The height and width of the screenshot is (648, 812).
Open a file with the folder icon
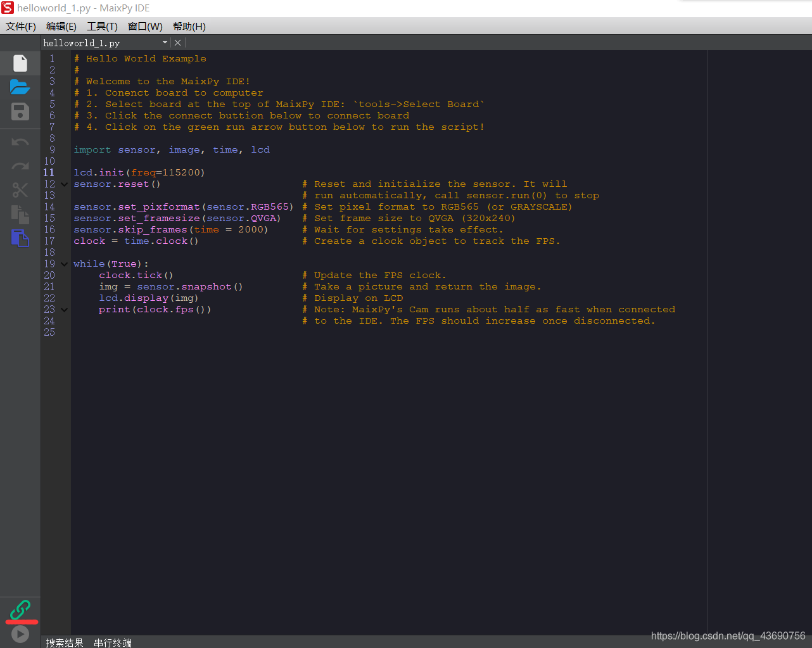(x=20, y=87)
